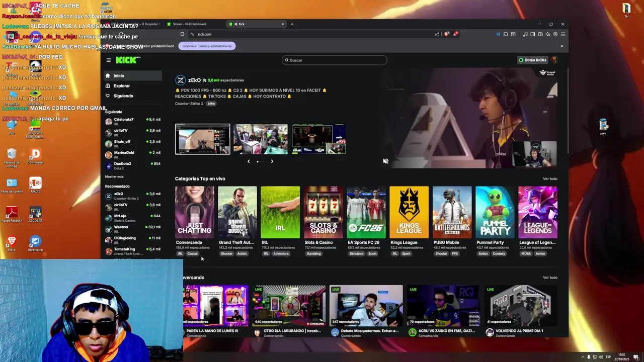Expand Mostrar más in followed list
644x362 pixels.
(x=114, y=177)
